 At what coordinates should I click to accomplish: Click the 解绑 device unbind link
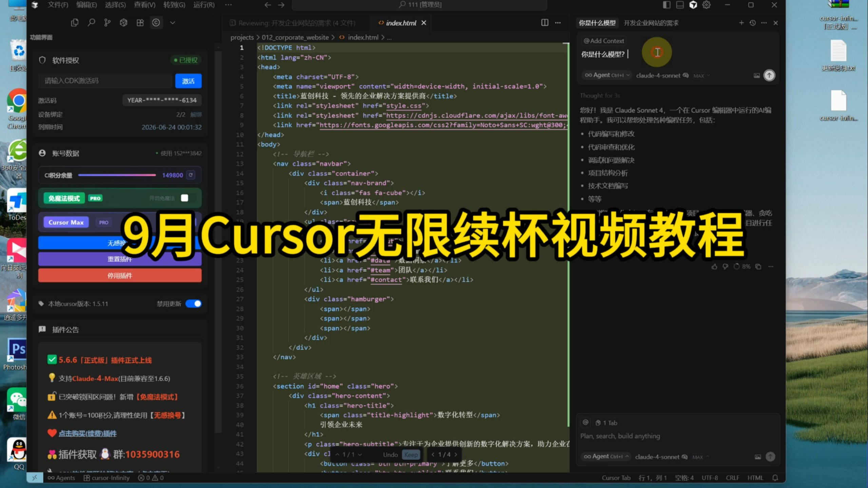[x=196, y=115]
